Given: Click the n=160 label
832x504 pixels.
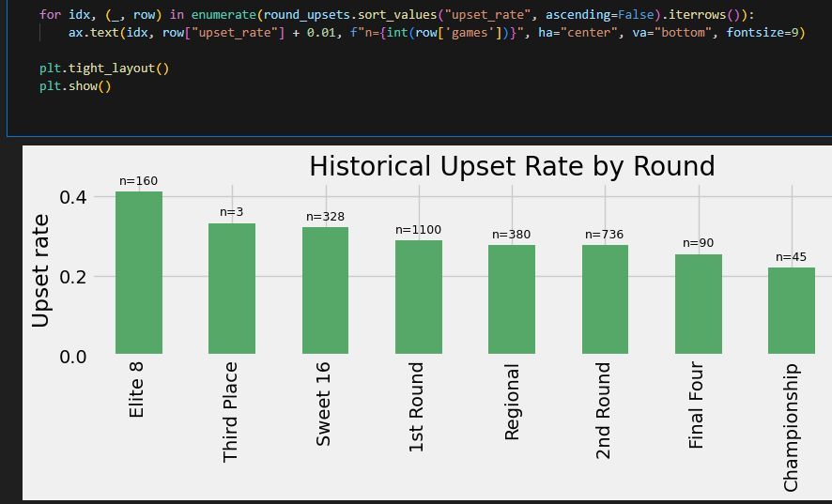Looking at the screenshot, I should pyautogui.click(x=138, y=181).
